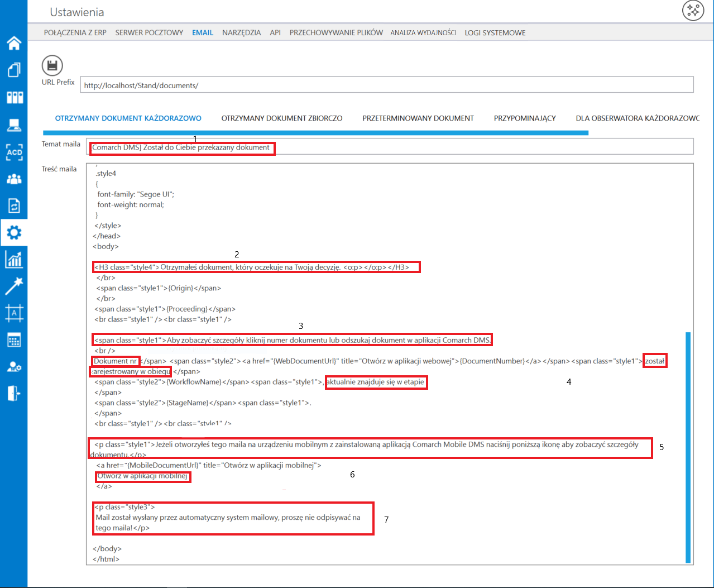Screen dimensions: 714x588
Task: Click the sparkle assistant icon top right
Action: pyautogui.click(x=693, y=10)
